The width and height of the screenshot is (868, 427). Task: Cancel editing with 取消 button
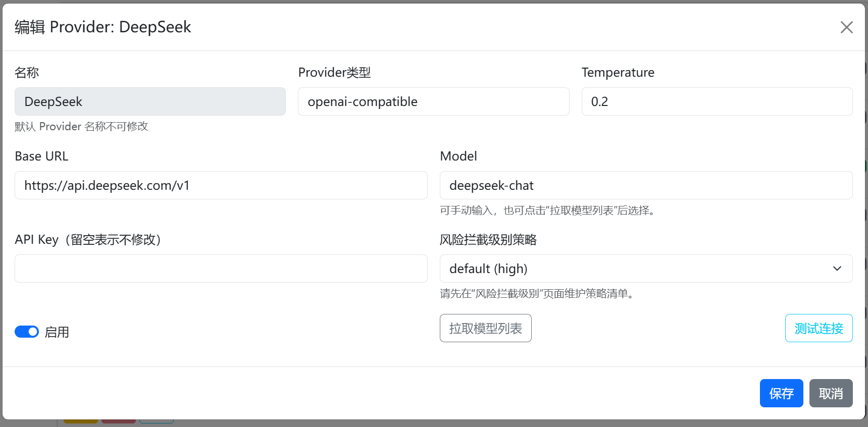830,393
